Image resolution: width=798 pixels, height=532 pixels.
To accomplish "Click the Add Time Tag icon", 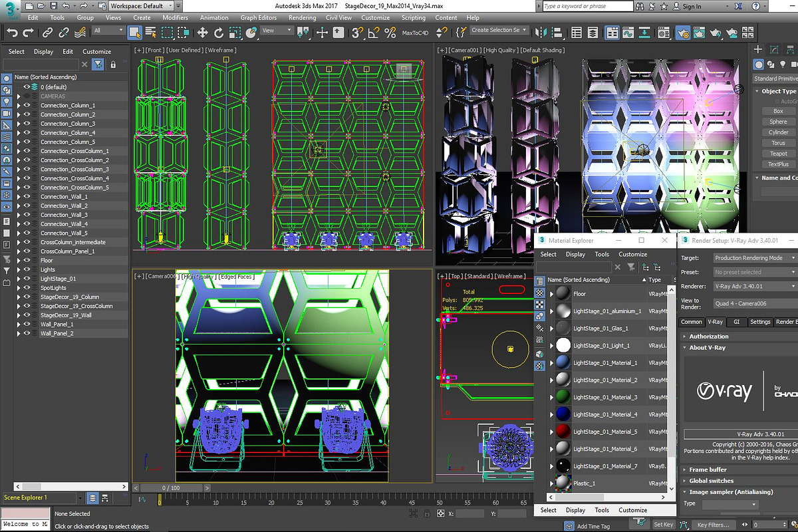I will [568, 525].
